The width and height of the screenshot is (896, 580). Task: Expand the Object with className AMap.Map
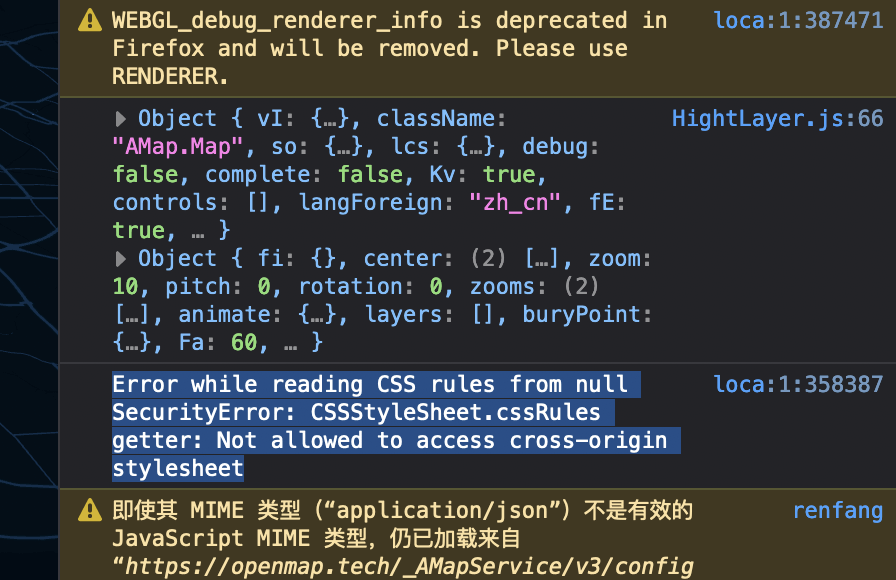click(122, 119)
